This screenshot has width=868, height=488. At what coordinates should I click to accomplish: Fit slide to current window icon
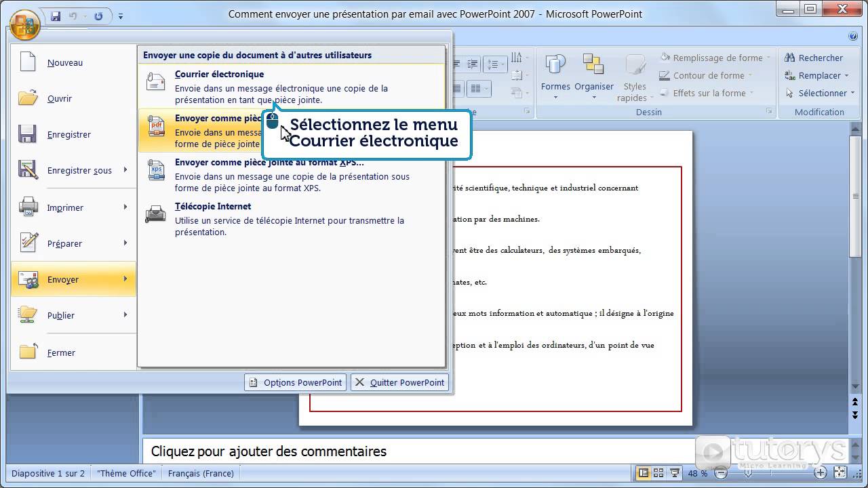(840, 473)
